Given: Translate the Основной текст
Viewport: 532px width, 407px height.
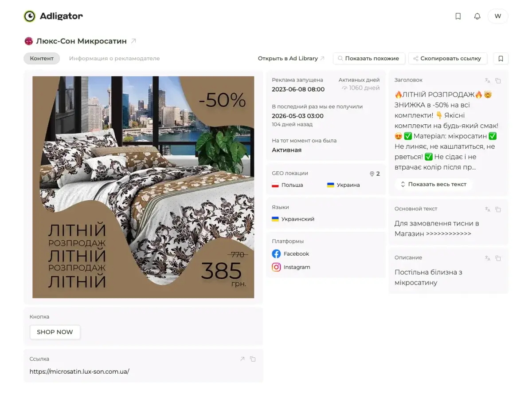Looking at the screenshot, I should [x=488, y=209].
